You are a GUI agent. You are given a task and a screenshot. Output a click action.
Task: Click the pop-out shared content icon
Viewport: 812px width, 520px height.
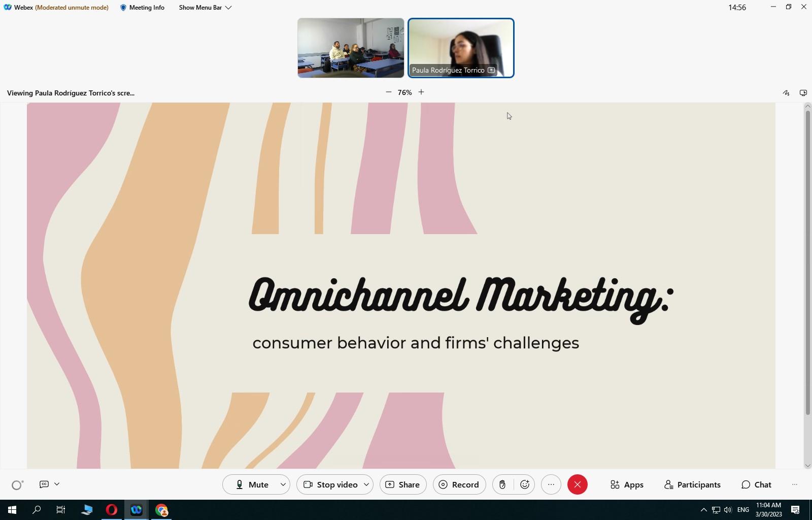[803, 93]
